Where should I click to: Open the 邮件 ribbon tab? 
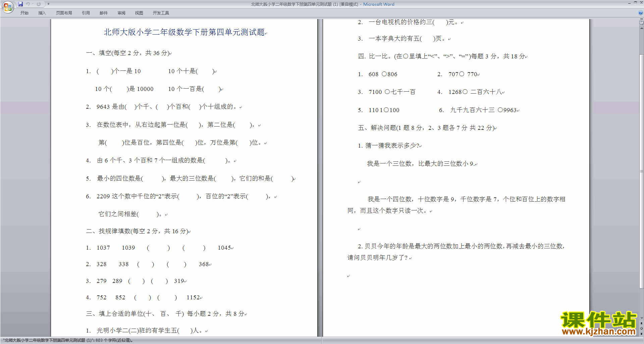(x=104, y=13)
